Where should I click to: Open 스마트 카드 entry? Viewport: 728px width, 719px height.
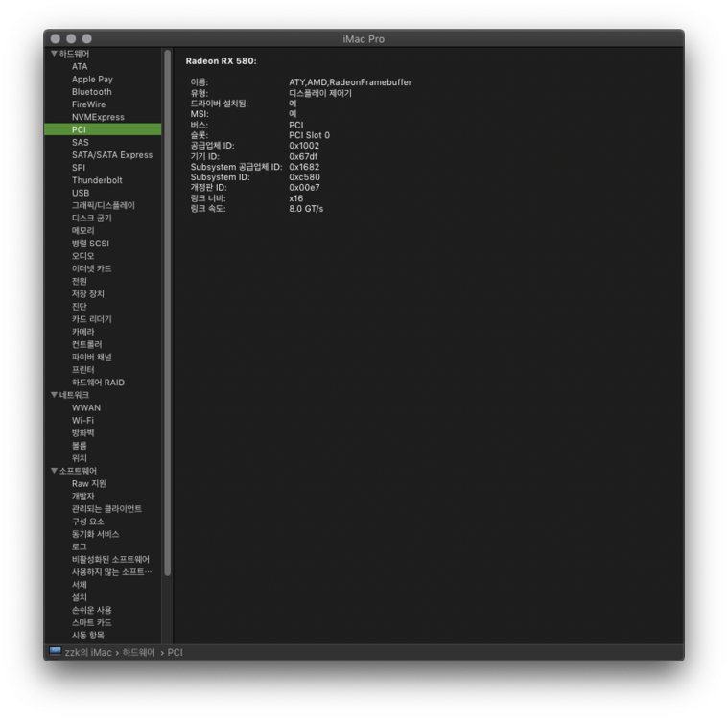pyautogui.click(x=91, y=622)
